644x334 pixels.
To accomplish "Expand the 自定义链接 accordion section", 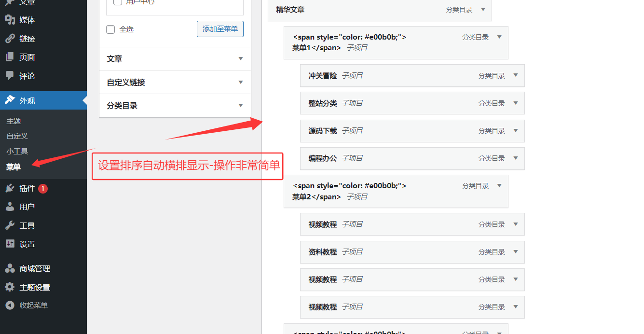I will (x=175, y=83).
